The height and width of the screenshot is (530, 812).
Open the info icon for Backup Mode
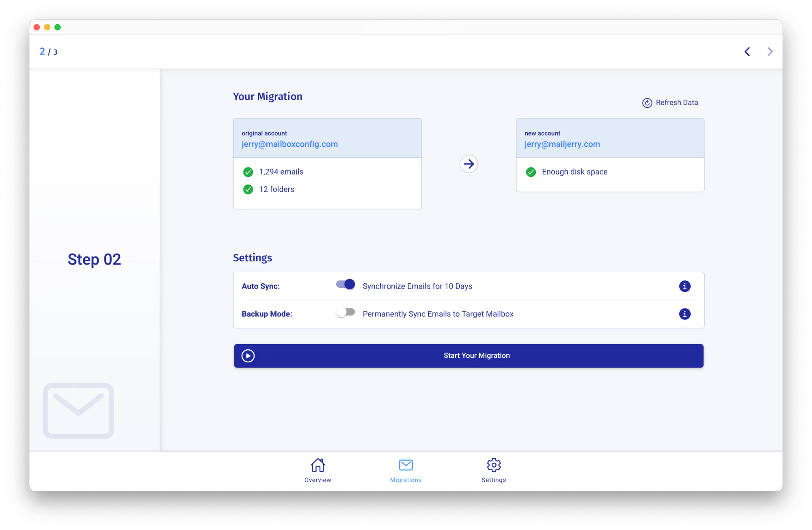pos(685,314)
